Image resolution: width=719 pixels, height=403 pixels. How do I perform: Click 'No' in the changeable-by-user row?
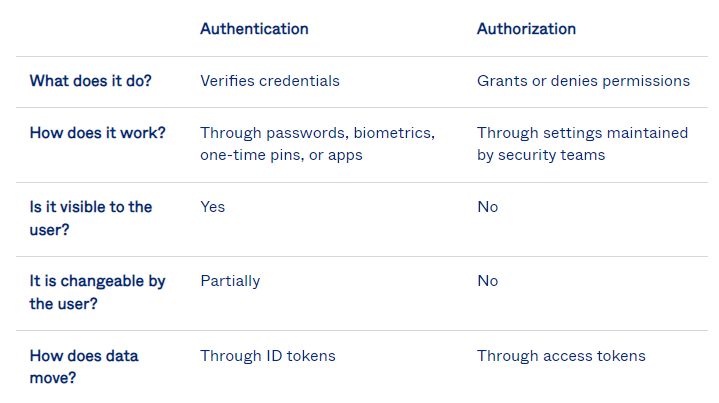487,281
